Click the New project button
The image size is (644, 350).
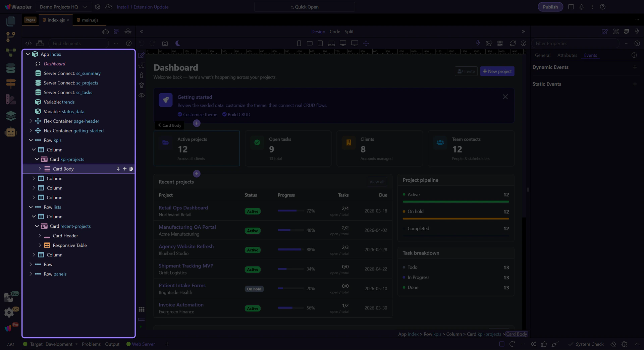pyautogui.click(x=497, y=71)
